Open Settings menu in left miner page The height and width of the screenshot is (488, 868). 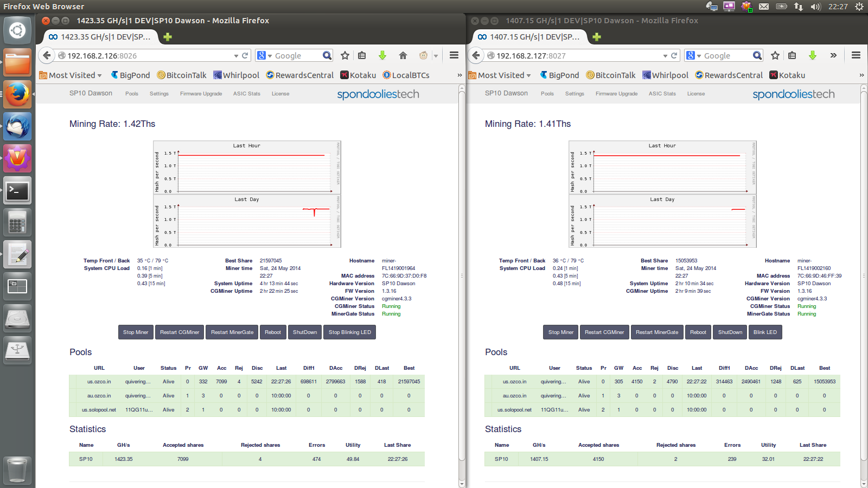[159, 94]
